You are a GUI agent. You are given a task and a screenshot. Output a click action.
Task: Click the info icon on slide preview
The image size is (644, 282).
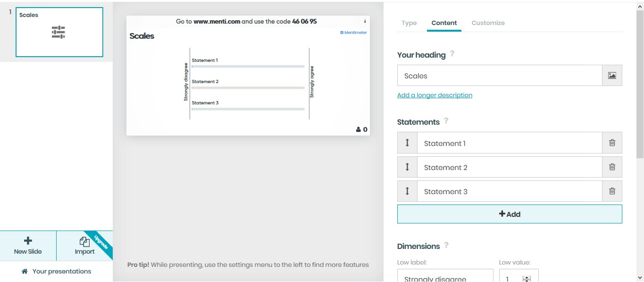(x=365, y=22)
